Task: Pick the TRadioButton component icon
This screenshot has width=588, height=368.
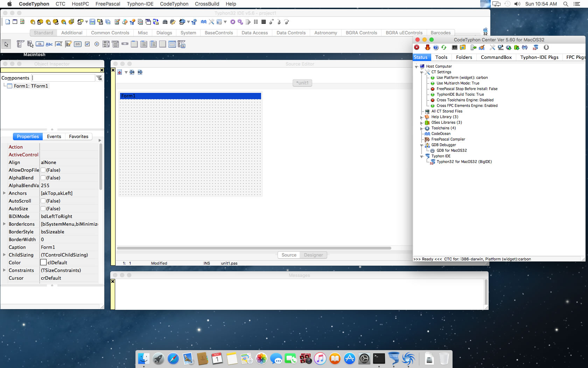Action: [x=97, y=44]
